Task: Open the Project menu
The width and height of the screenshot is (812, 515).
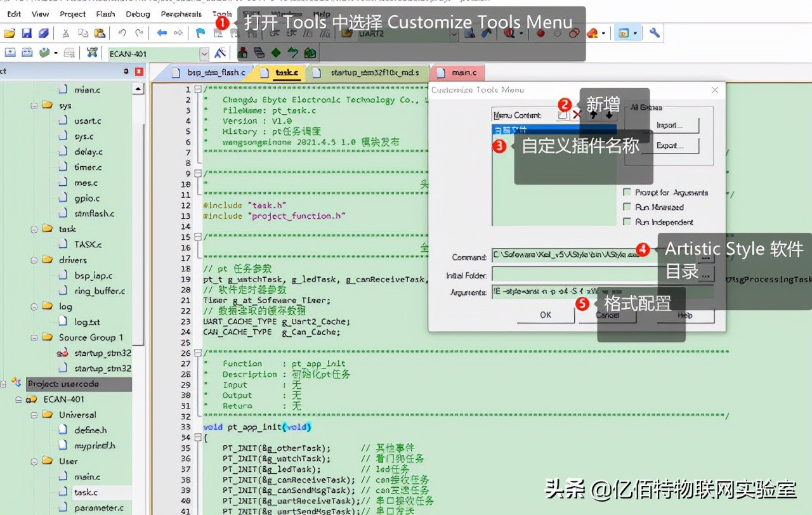Action: tap(73, 14)
